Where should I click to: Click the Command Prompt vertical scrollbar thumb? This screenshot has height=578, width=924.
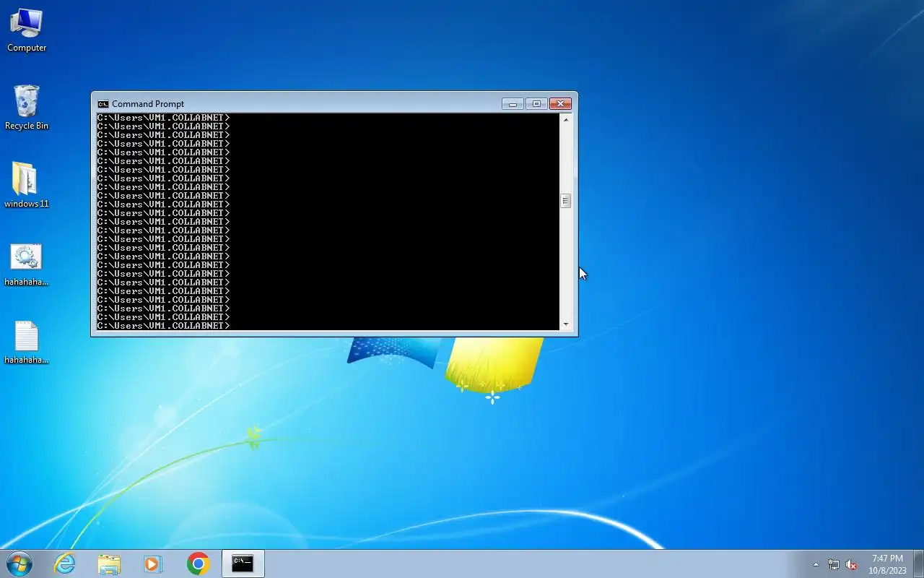(566, 201)
